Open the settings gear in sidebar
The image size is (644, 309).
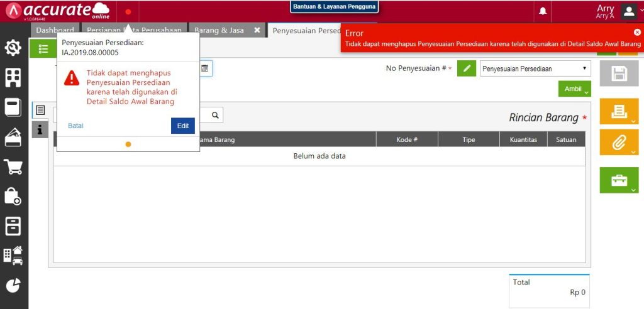[13, 48]
